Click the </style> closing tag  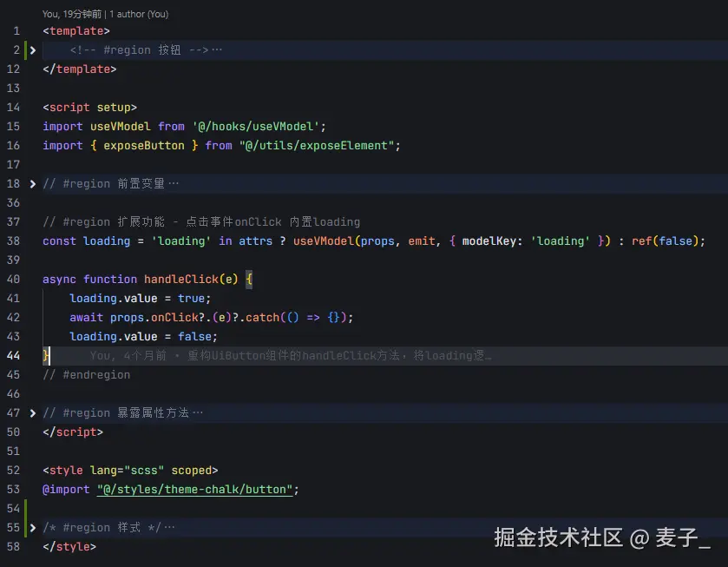point(69,546)
